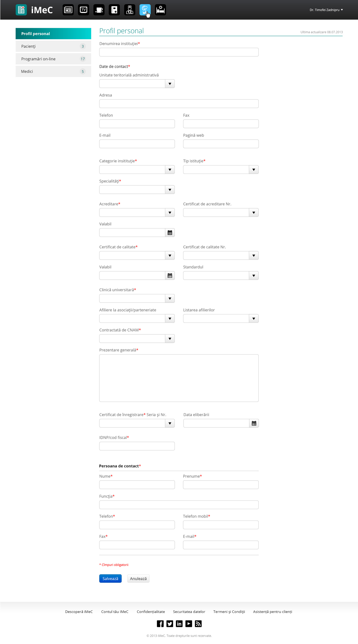Open the hospital bed icon

[160, 10]
